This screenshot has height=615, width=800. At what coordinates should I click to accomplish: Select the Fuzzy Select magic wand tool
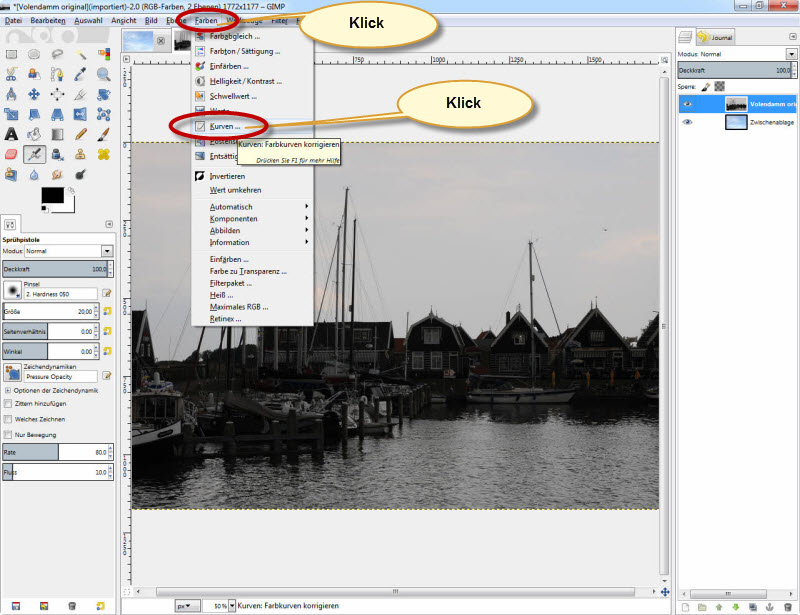pyautogui.click(x=80, y=54)
